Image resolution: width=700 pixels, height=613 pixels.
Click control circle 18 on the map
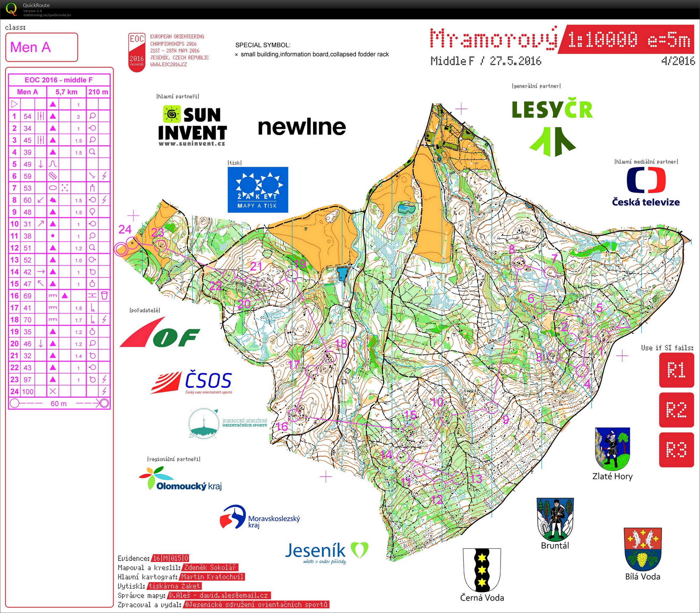(331, 357)
